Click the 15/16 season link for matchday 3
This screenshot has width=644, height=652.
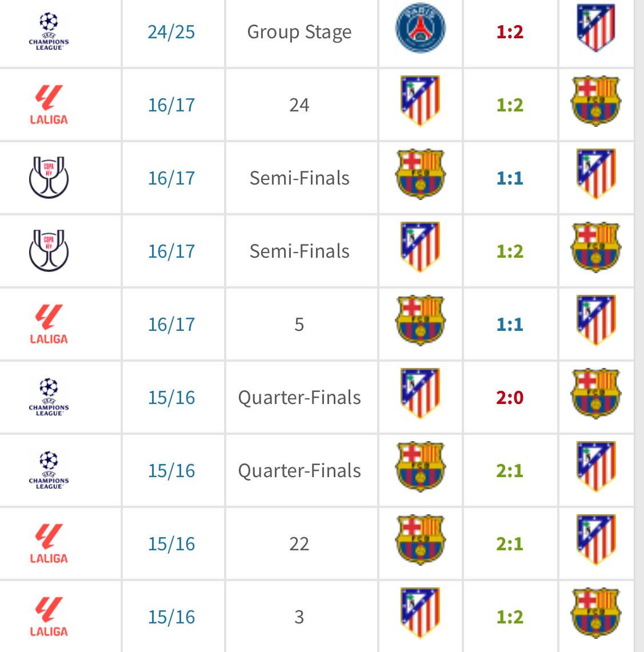(x=171, y=617)
